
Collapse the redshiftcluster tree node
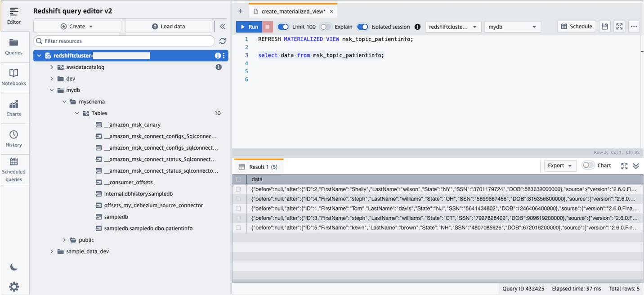pyautogui.click(x=39, y=56)
